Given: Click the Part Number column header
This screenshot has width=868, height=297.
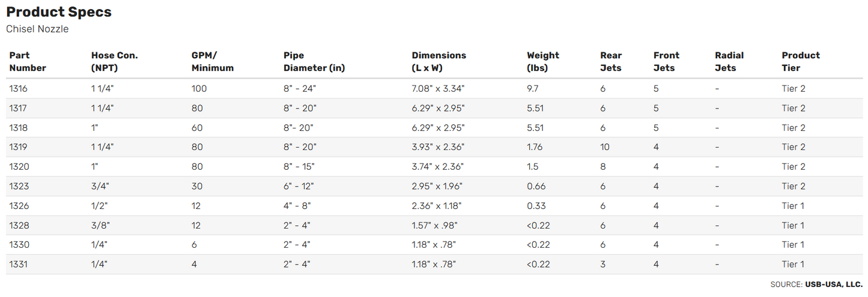Looking at the screenshot, I should click(28, 62).
